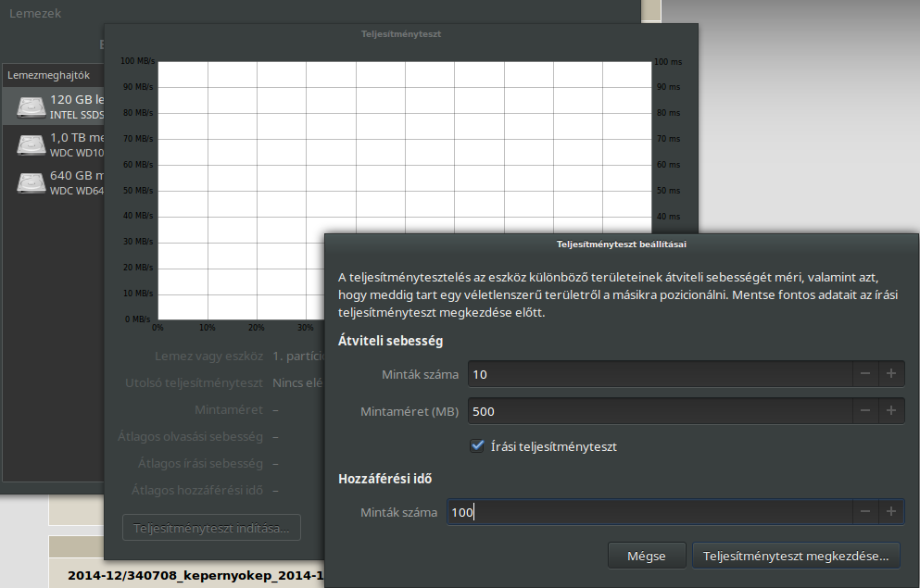Click the Lemez vagy eszköz label
This screenshot has width=920, height=588.
pyautogui.click(x=208, y=356)
